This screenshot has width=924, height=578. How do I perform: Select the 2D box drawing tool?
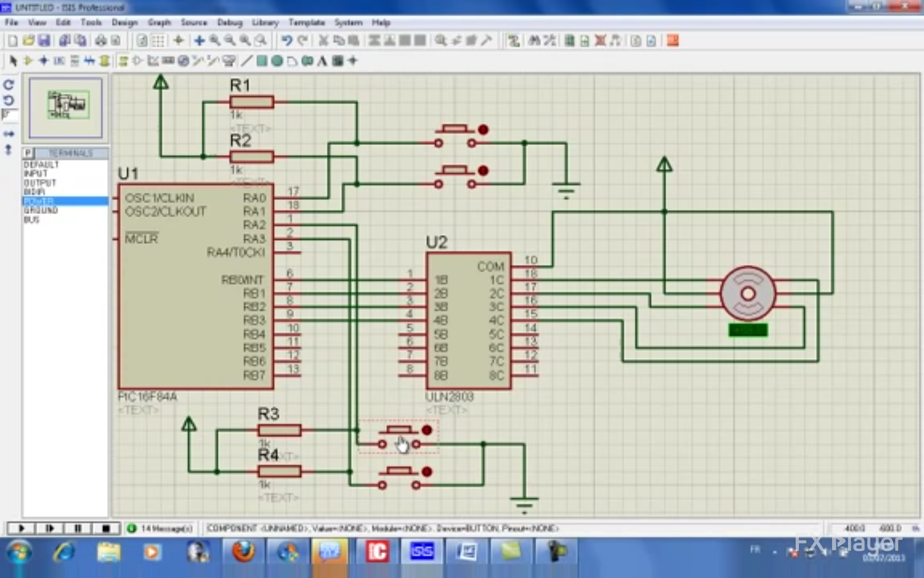coord(261,61)
